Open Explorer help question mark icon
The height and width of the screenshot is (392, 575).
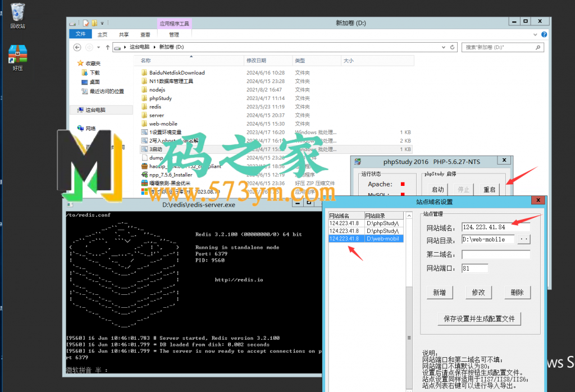click(544, 34)
